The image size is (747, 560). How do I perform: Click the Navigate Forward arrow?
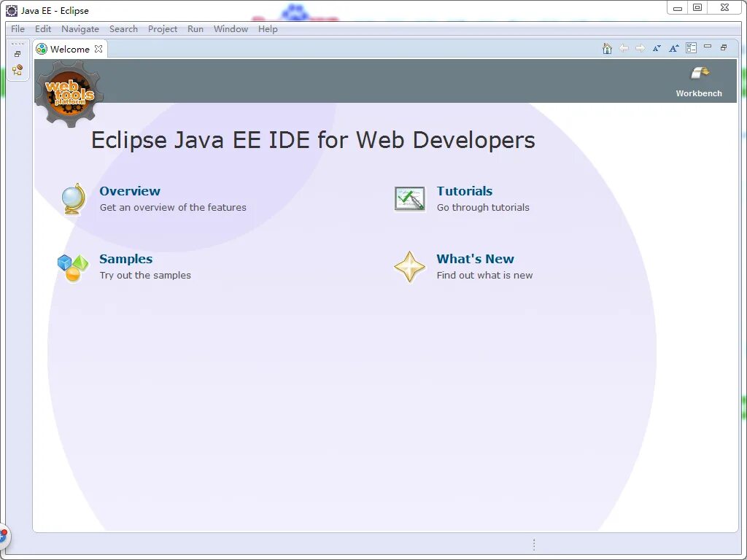pos(640,49)
